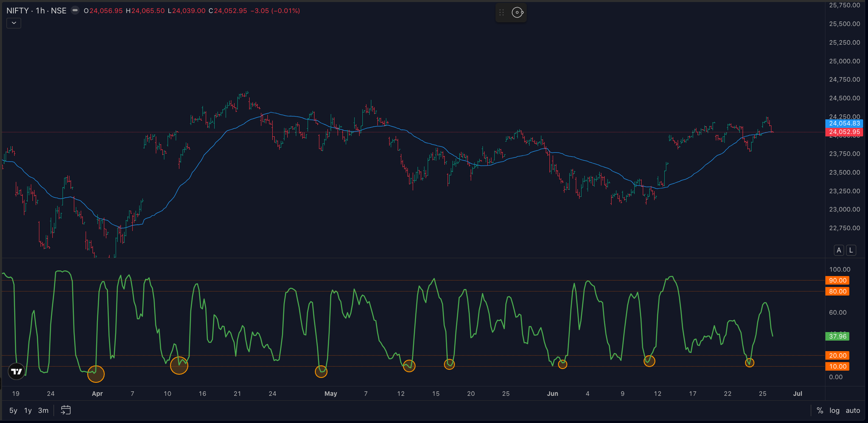
Task: Click the orbit-shaped icon in the floating toolbar
Action: pos(517,13)
